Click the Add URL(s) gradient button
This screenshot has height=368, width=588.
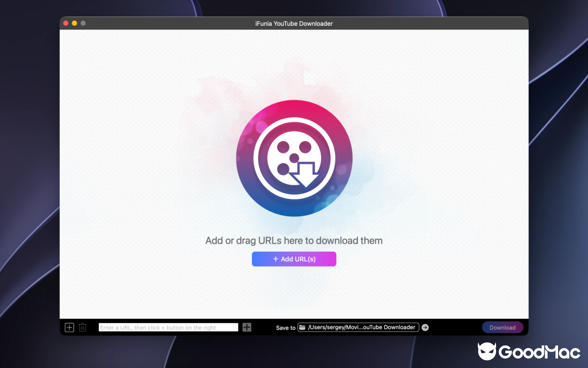tap(294, 259)
